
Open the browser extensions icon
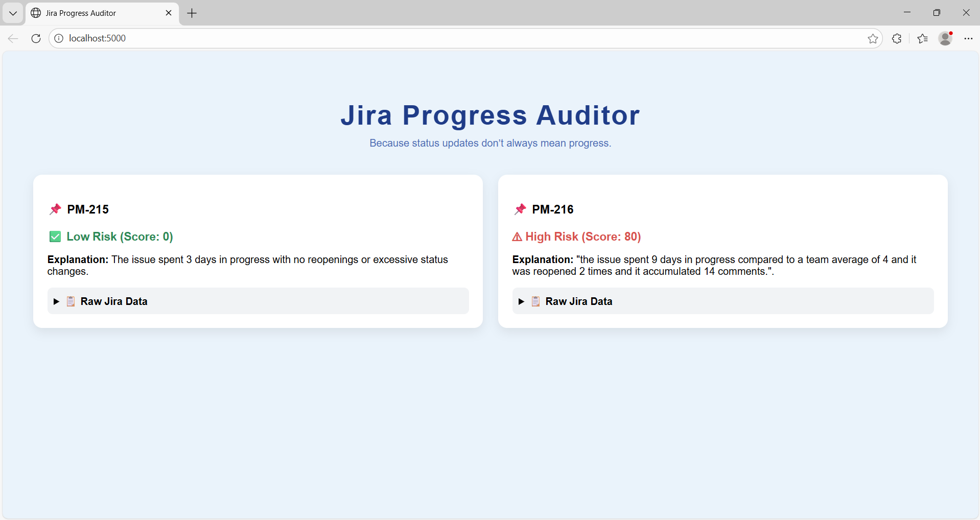pyautogui.click(x=897, y=38)
